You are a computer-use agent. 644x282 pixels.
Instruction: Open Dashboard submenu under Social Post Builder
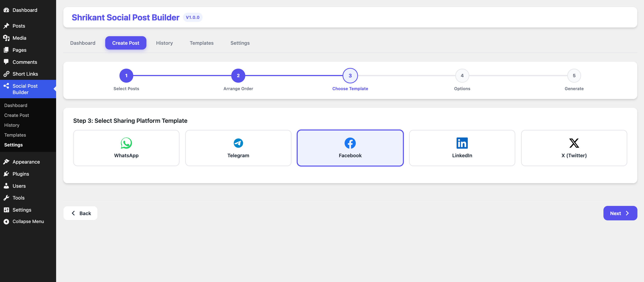pyautogui.click(x=16, y=105)
